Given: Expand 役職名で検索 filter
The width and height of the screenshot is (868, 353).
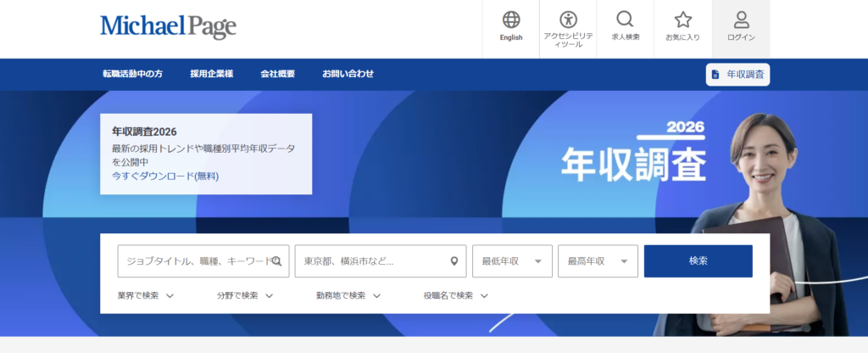Looking at the screenshot, I should (x=456, y=296).
